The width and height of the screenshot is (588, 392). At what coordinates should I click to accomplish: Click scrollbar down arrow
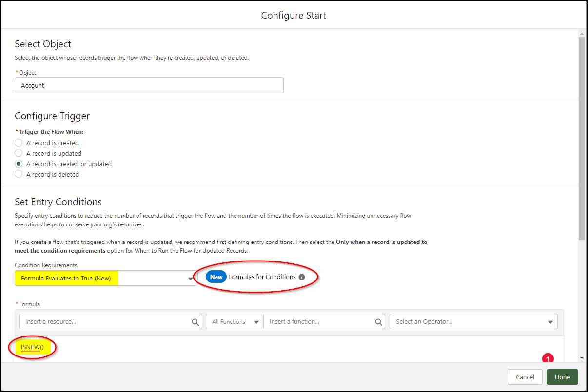582,358
